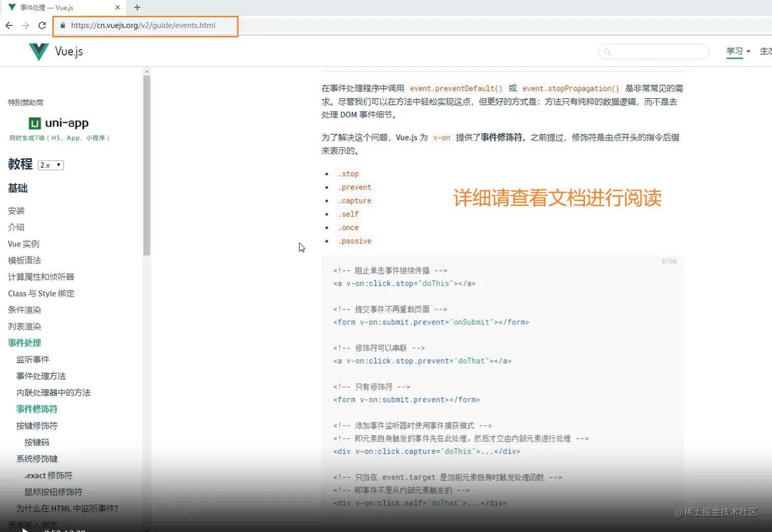772x532 pixels.
Task: Click the v-on:click.capture="doThis" code line
Action: tap(427, 451)
